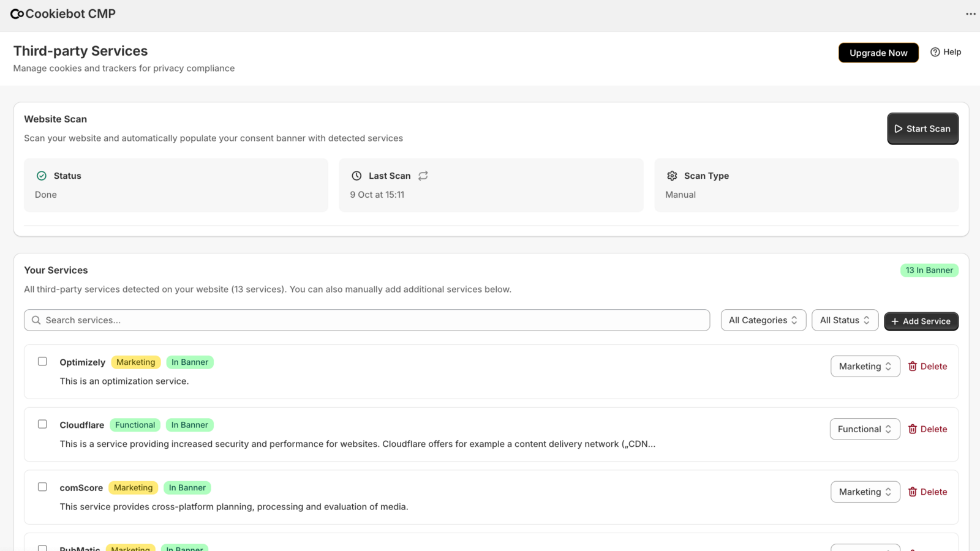The height and width of the screenshot is (551, 980).
Task: Click the gear icon beside Scan Type
Action: tap(672, 176)
